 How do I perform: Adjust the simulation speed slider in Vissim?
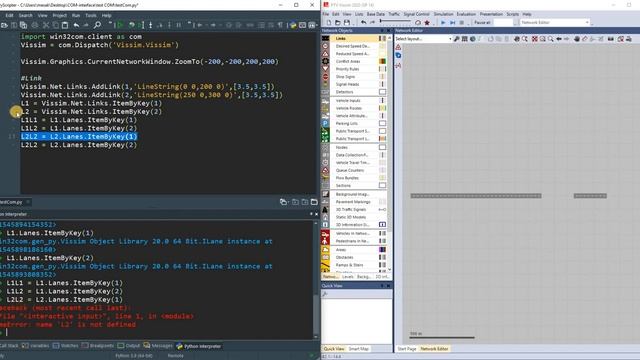(395, 21)
